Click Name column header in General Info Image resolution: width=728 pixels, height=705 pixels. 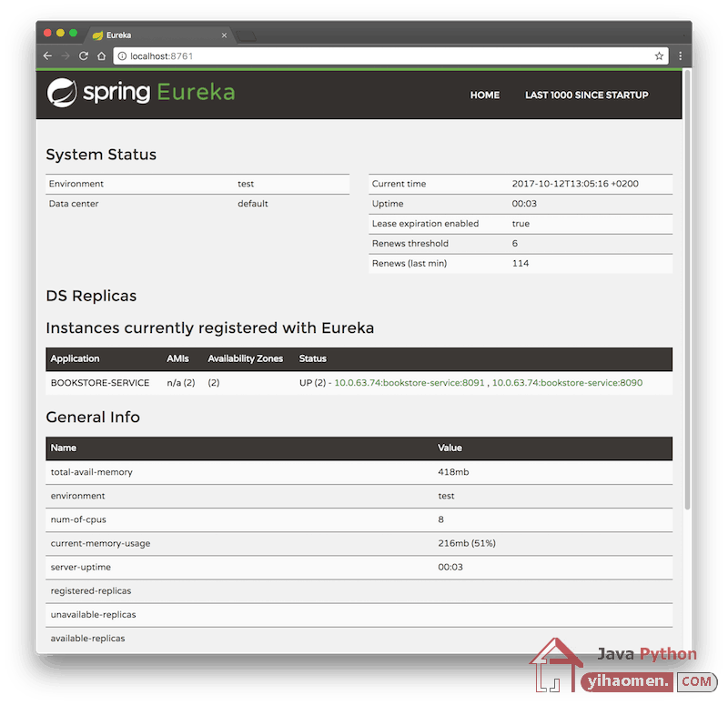click(x=64, y=448)
